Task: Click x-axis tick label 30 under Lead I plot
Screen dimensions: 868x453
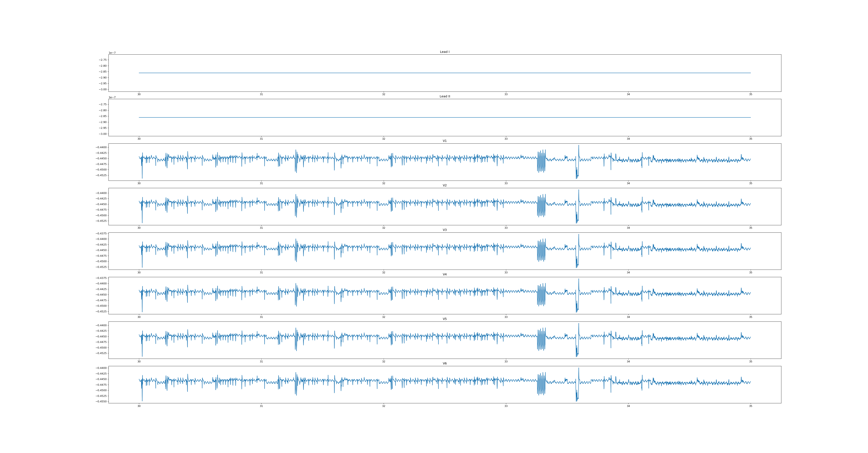Action: [139, 94]
